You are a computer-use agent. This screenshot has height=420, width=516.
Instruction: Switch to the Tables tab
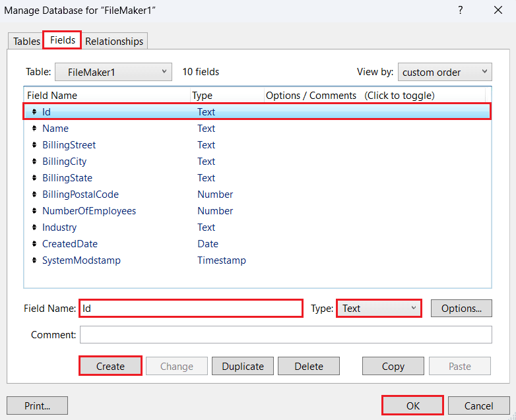[27, 41]
